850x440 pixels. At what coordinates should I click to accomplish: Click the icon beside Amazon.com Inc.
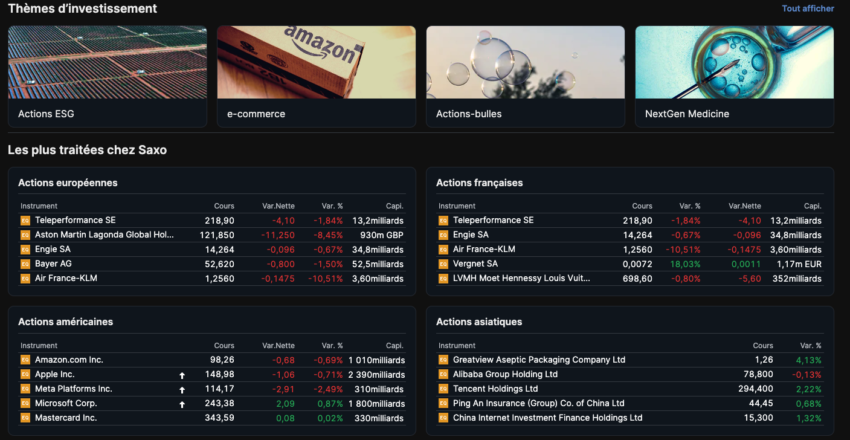pos(25,360)
